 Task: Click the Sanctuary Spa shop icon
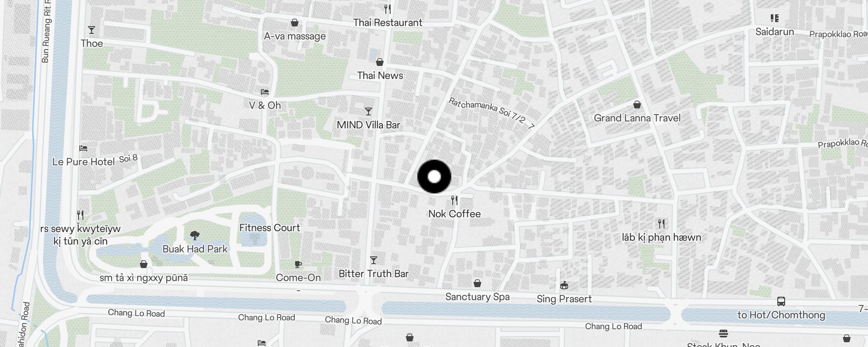[477, 283]
